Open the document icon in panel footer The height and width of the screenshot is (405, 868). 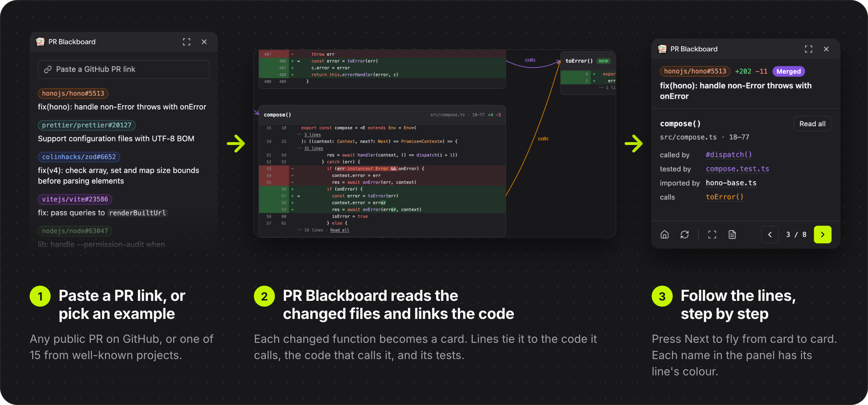point(732,235)
